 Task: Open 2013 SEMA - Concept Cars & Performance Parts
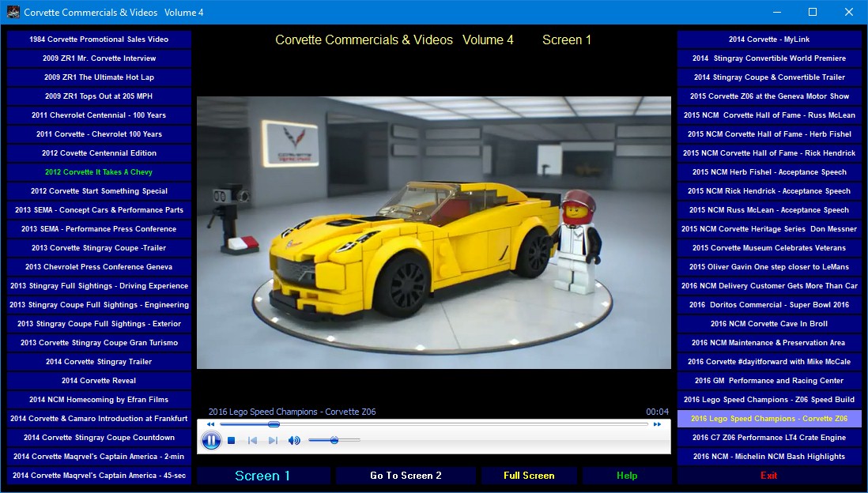click(99, 209)
